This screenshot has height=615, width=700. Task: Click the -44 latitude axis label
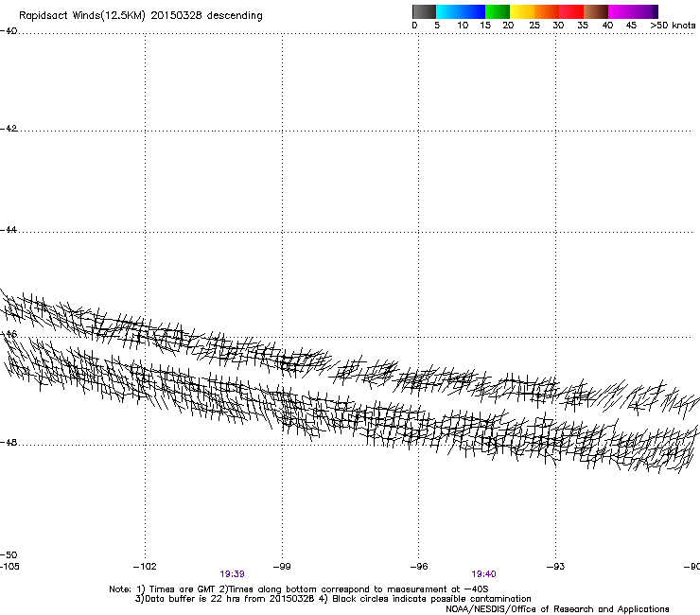[9, 230]
